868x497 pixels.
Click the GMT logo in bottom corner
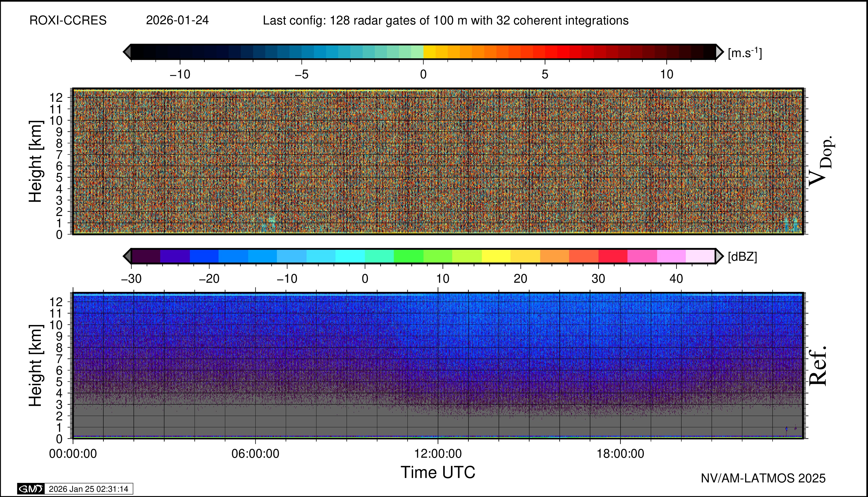pyautogui.click(x=31, y=489)
